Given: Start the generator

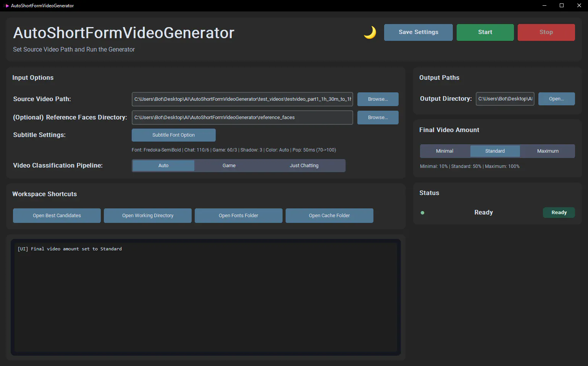Looking at the screenshot, I should click(485, 32).
